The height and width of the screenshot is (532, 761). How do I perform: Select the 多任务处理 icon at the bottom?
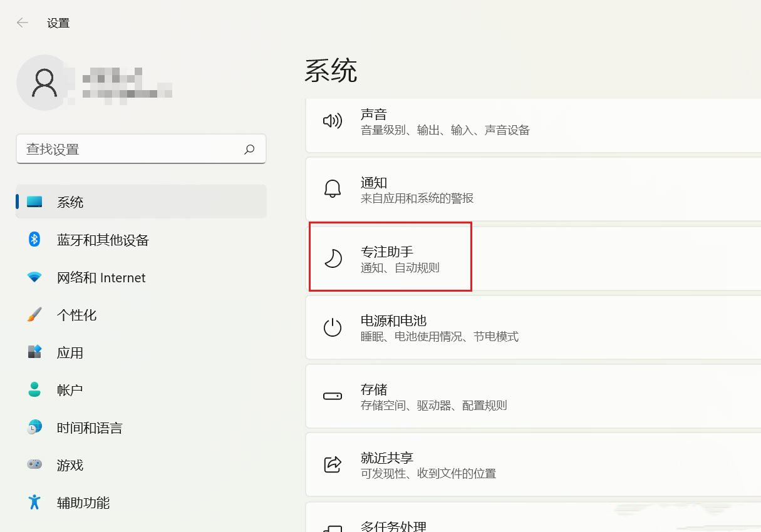(x=333, y=526)
